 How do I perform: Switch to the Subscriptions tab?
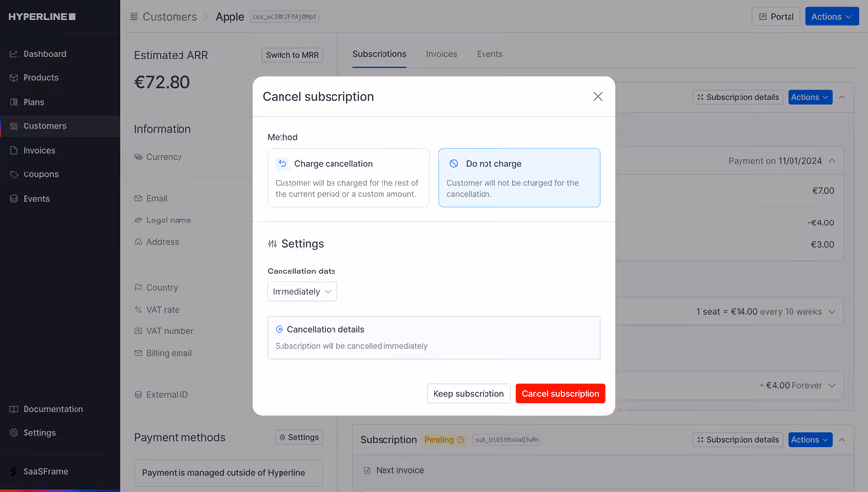[x=380, y=54]
